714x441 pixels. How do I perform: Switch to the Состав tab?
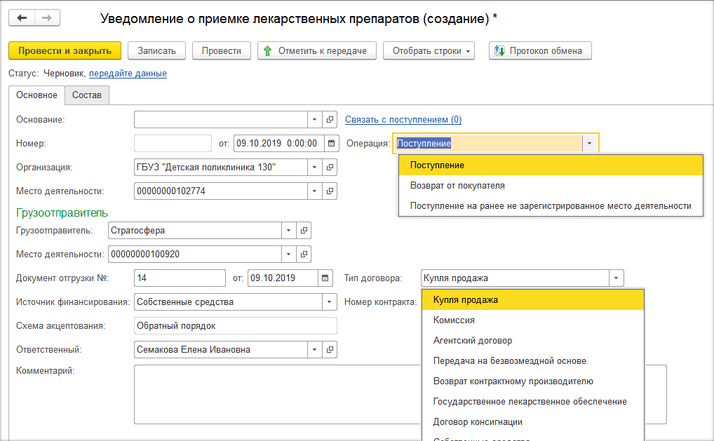coord(85,95)
